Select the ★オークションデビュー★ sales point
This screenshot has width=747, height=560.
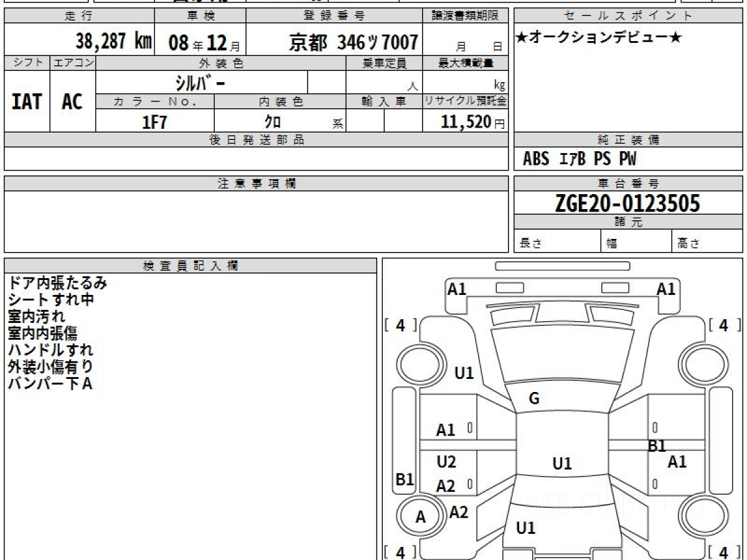599,38
